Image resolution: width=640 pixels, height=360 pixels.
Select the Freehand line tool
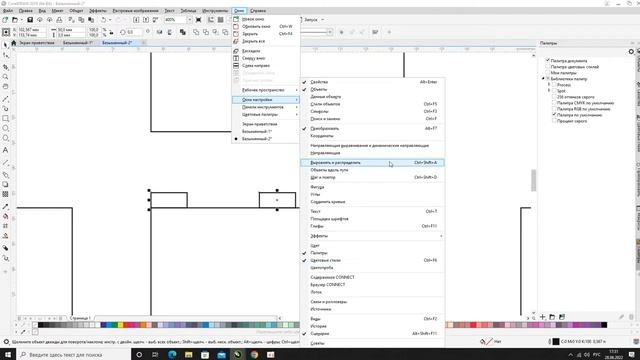5,99
